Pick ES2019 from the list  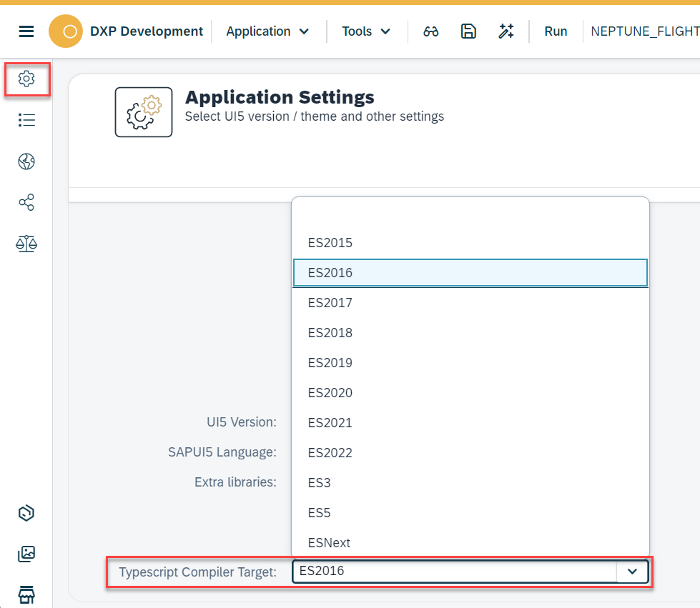tap(470, 363)
